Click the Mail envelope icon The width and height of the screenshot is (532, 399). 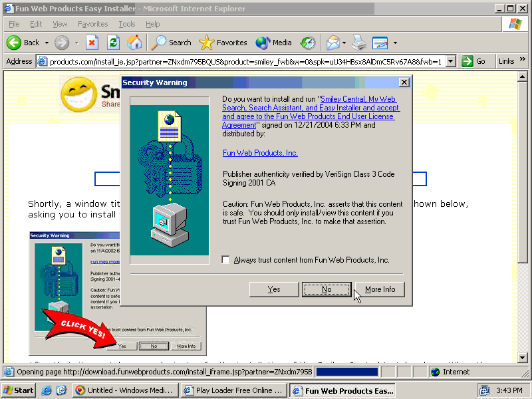pos(333,43)
